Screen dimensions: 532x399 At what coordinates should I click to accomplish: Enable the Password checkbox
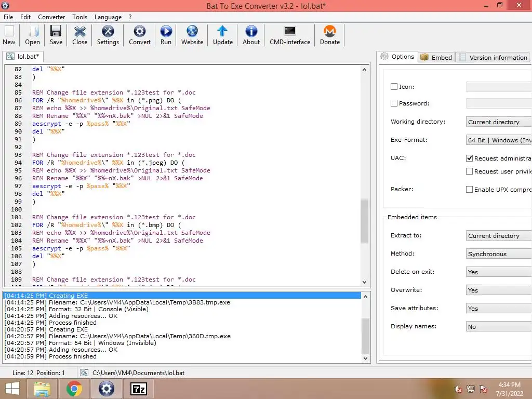(x=394, y=103)
